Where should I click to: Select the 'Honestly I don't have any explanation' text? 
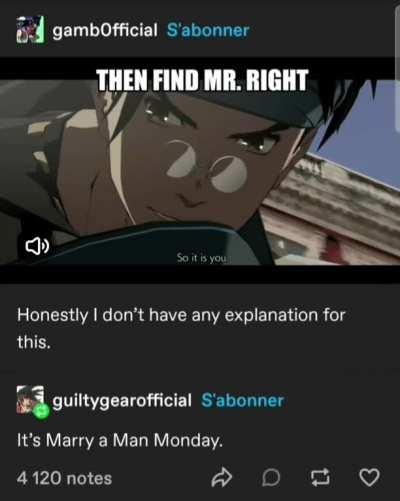click(181, 328)
